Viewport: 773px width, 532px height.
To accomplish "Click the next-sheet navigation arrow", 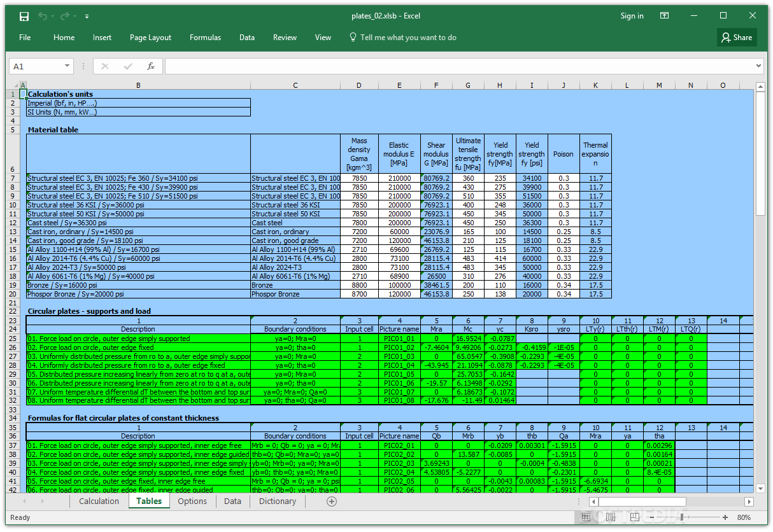I will (42, 501).
